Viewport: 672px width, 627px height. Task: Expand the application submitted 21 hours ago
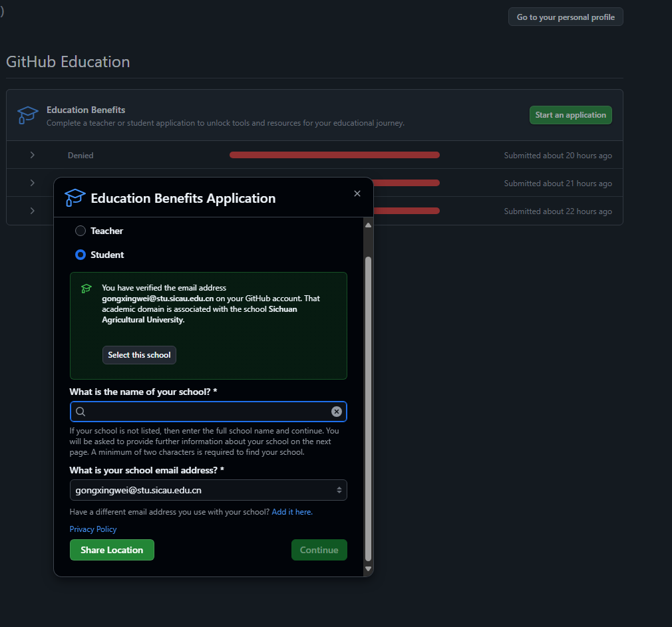[32, 183]
